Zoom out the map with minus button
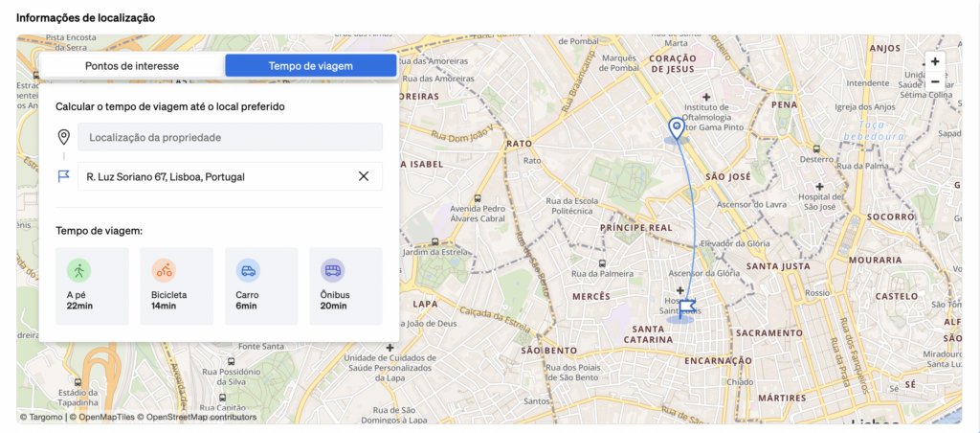980x433 pixels. pyautogui.click(x=935, y=82)
